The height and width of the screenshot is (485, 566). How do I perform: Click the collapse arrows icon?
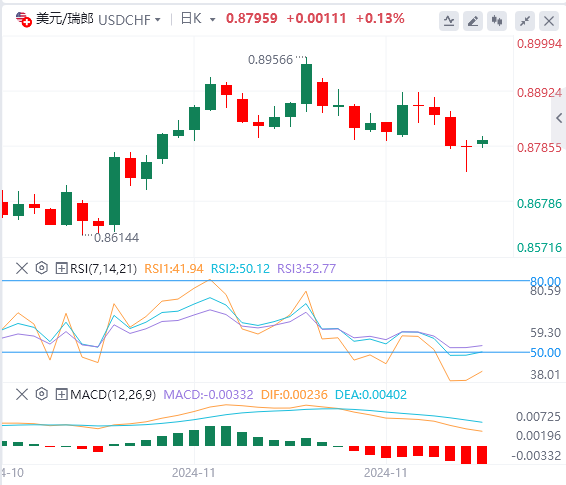coord(525,21)
